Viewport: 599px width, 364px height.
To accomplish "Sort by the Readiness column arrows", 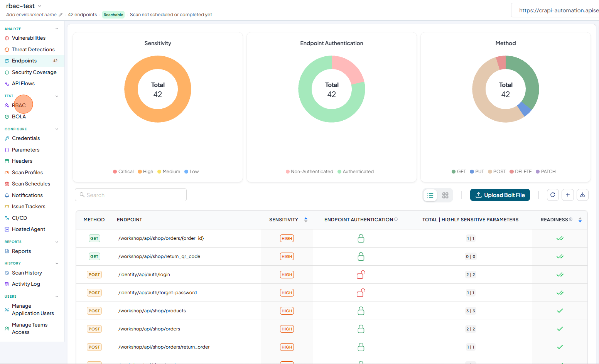I will (x=580, y=220).
